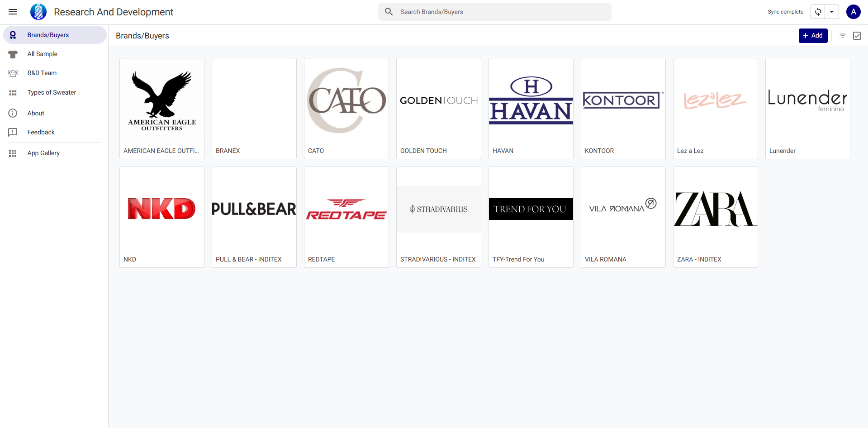
Task: Click the sync refresh icon
Action: tap(818, 12)
